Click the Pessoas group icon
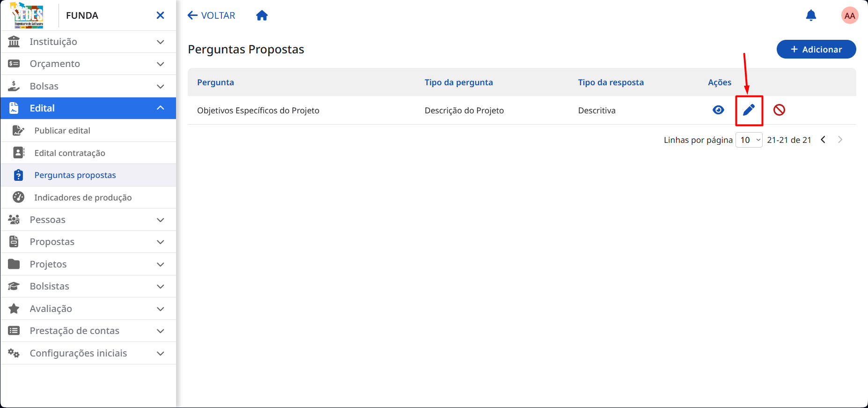This screenshot has width=868, height=408. [x=14, y=220]
